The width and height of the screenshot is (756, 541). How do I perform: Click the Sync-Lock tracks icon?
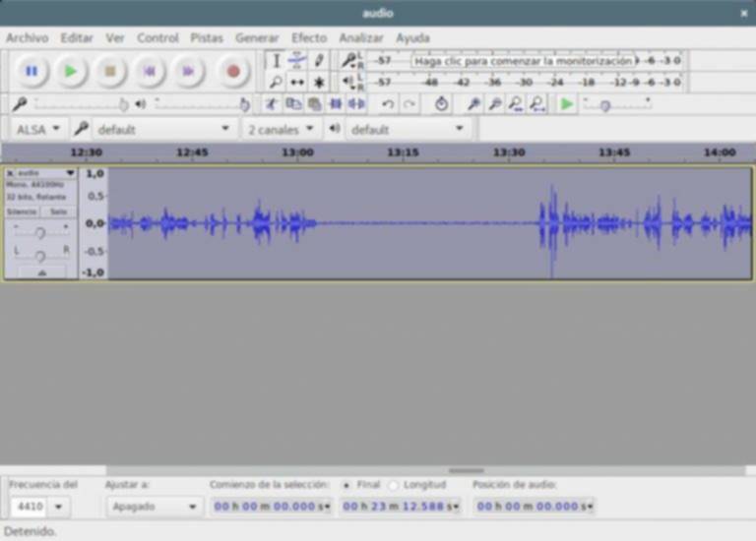(x=441, y=104)
